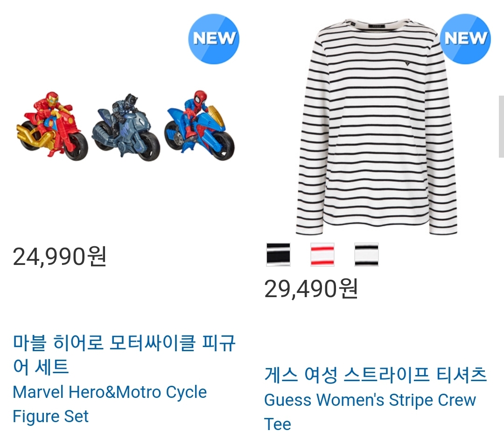Click the 29,490원 price
Image resolution: width=504 pixels, height=438 pixels.
coord(311,289)
